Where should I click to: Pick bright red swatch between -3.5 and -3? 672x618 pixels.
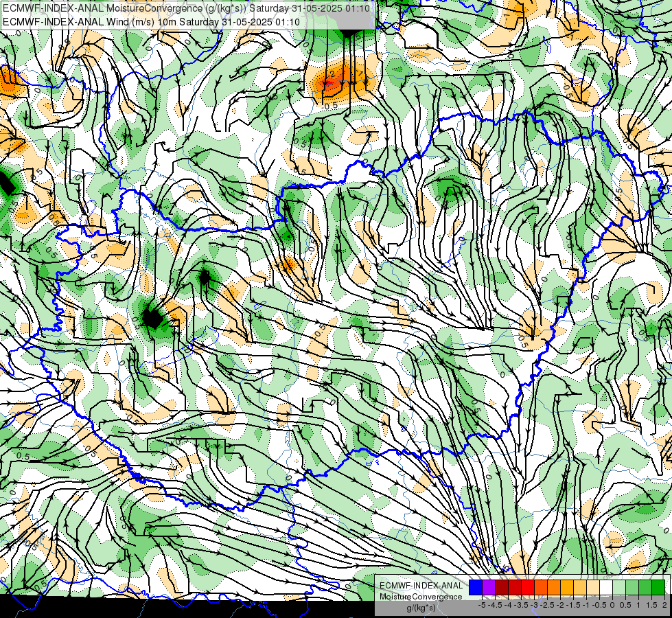pyautogui.click(x=528, y=587)
